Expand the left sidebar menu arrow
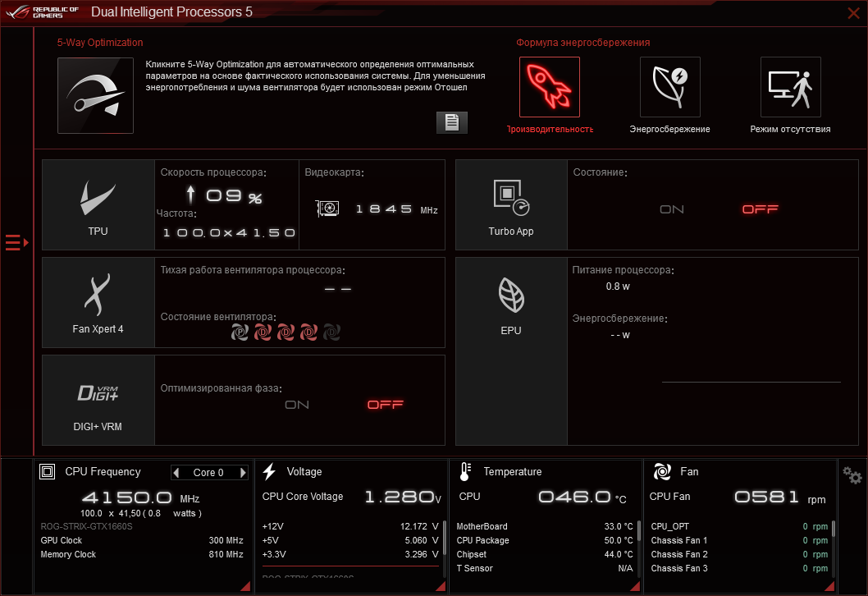Image resolution: width=868 pixels, height=596 pixels. (x=16, y=243)
